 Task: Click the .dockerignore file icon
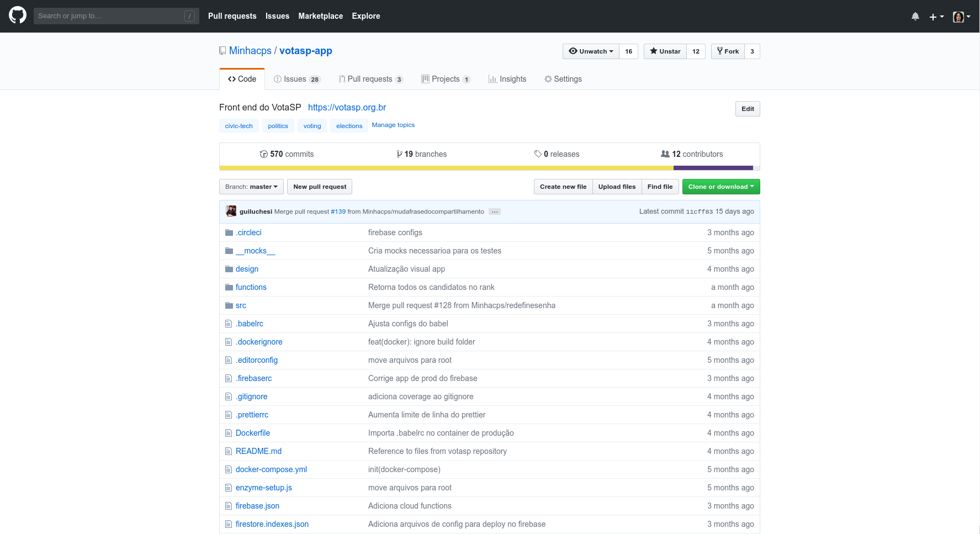229,342
